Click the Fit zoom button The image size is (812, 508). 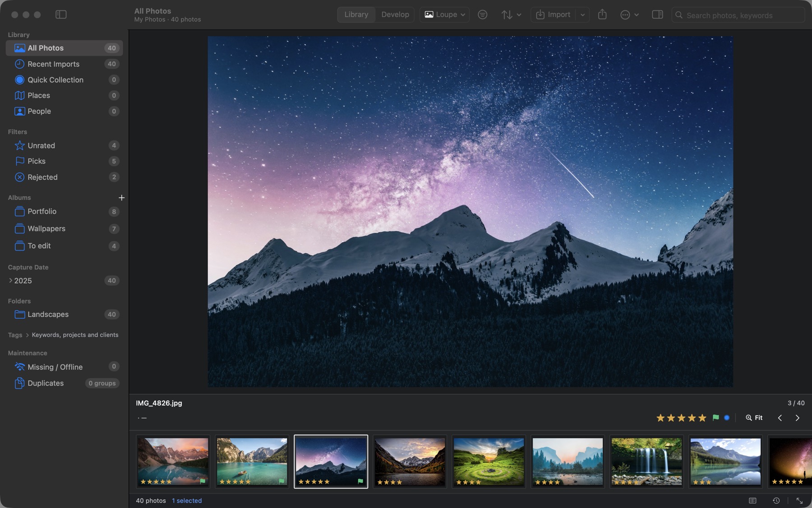click(x=754, y=418)
